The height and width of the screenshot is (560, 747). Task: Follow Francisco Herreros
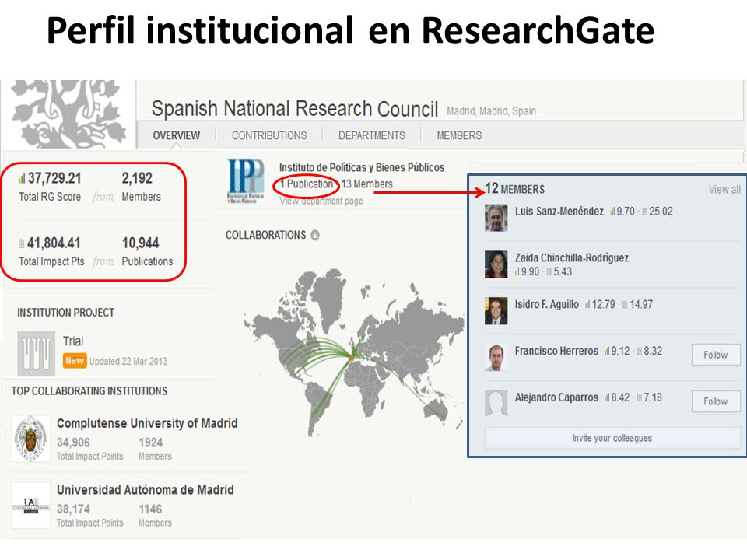716,355
